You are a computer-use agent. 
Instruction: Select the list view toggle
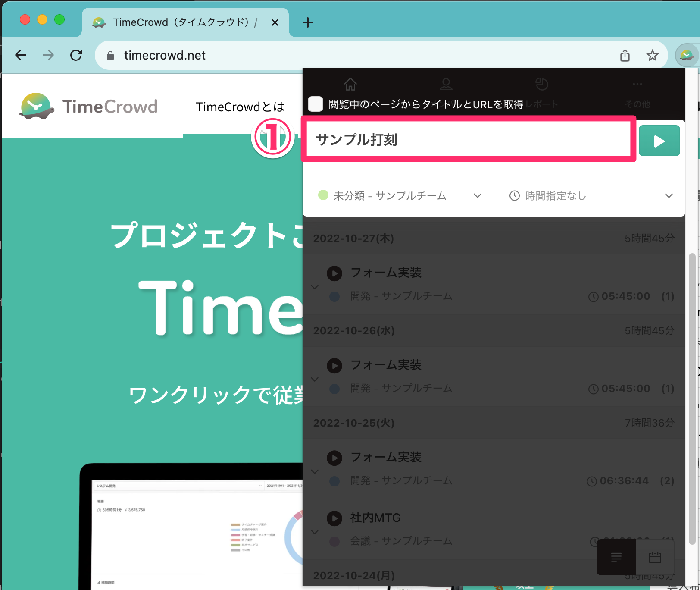616,558
